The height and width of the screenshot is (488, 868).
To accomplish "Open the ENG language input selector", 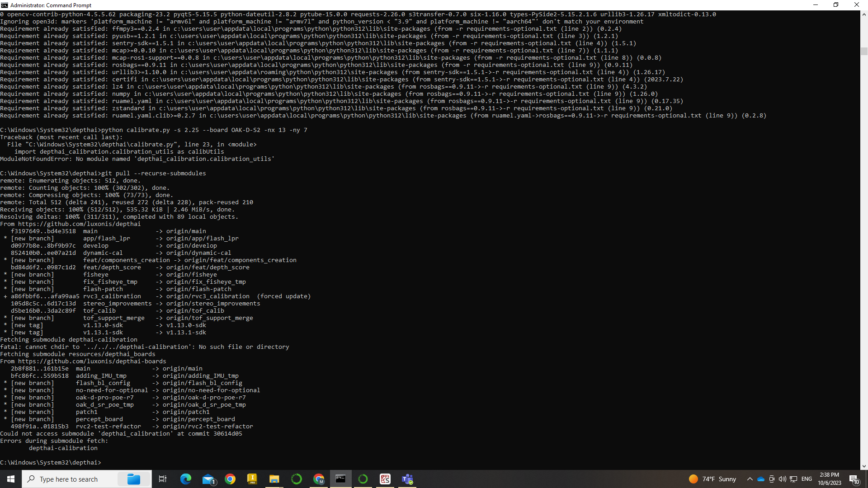I will click(807, 479).
